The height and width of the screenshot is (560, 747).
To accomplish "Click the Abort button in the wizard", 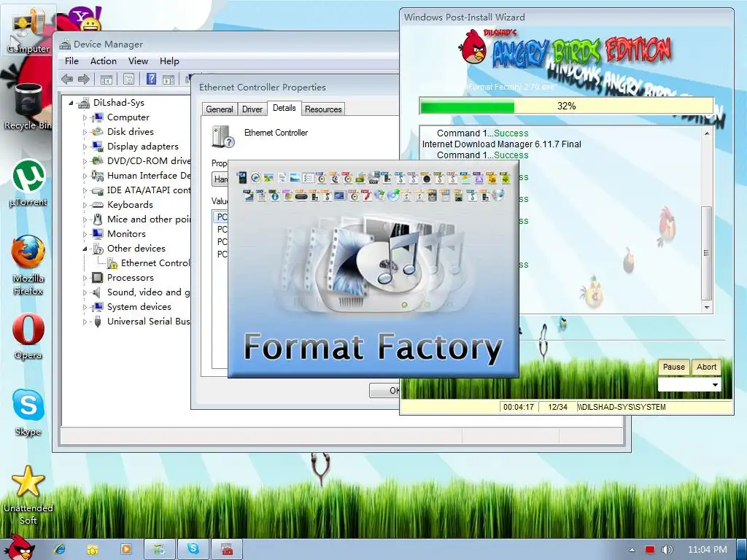I will click(x=706, y=367).
